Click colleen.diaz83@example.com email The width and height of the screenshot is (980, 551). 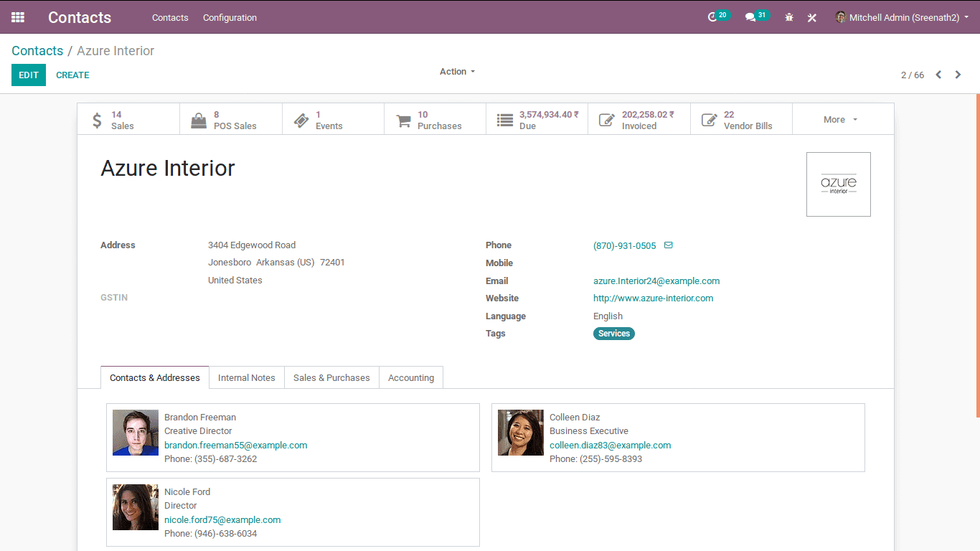coord(611,446)
